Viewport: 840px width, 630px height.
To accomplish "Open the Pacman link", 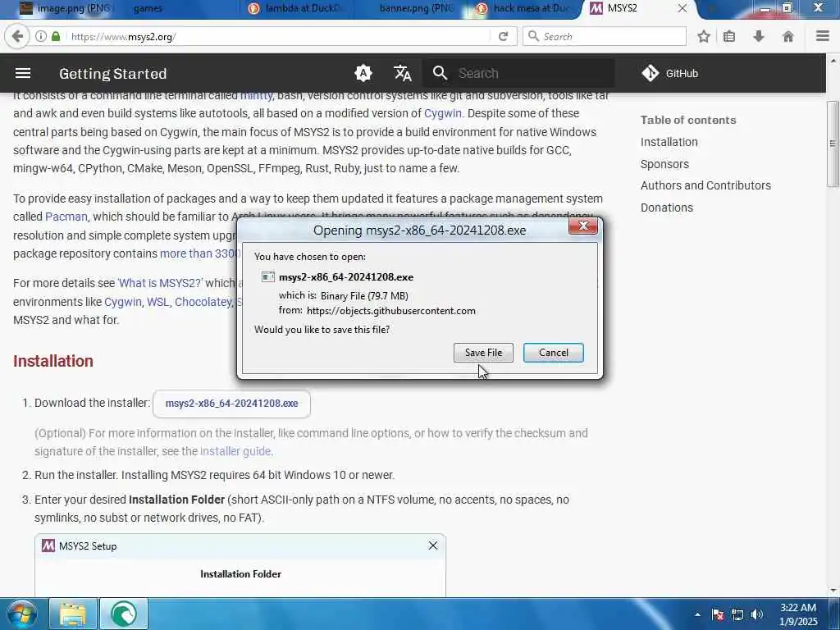I will coord(66,217).
